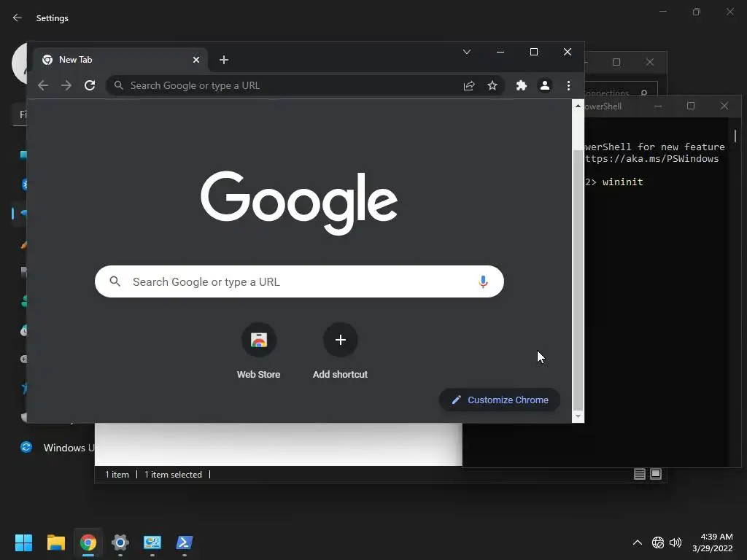
Task: Click the Google search box
Action: pyautogui.click(x=299, y=281)
